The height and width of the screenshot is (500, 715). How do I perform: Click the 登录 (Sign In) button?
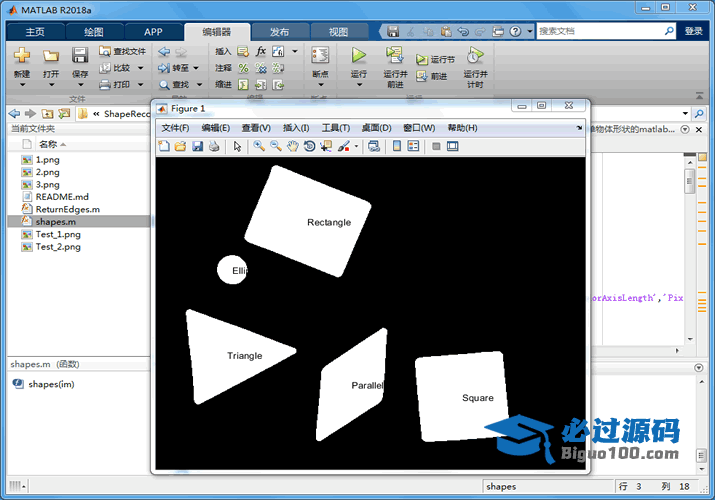pyautogui.click(x=694, y=31)
